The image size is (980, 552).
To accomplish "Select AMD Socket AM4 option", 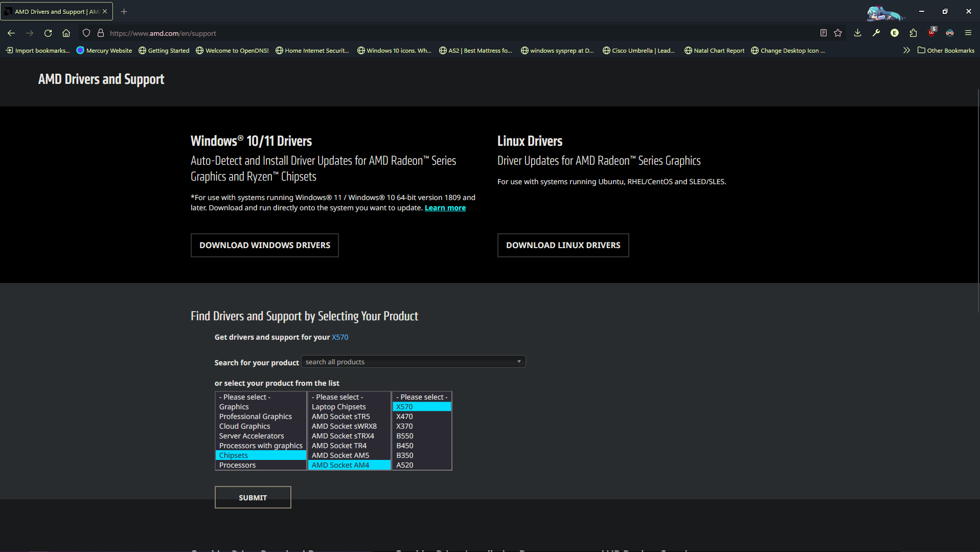I will [349, 465].
